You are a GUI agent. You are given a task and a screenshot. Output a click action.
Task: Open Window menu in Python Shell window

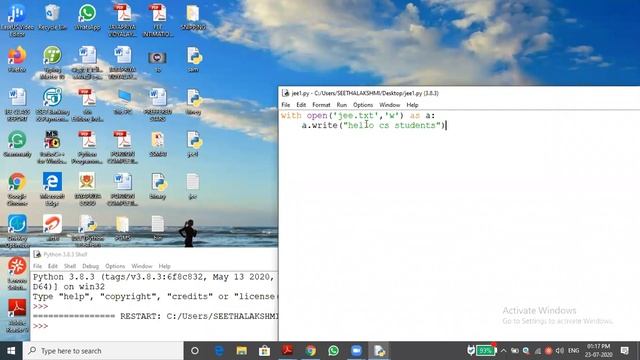pyautogui.click(x=142, y=266)
